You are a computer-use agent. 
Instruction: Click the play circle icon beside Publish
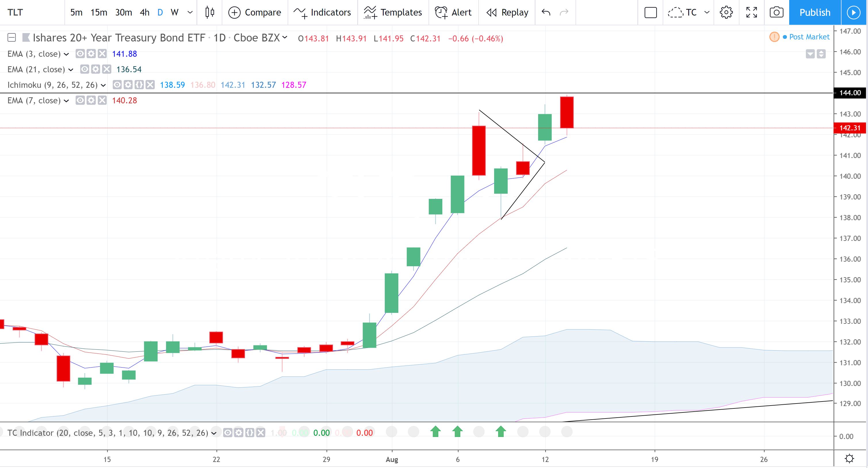click(x=854, y=12)
